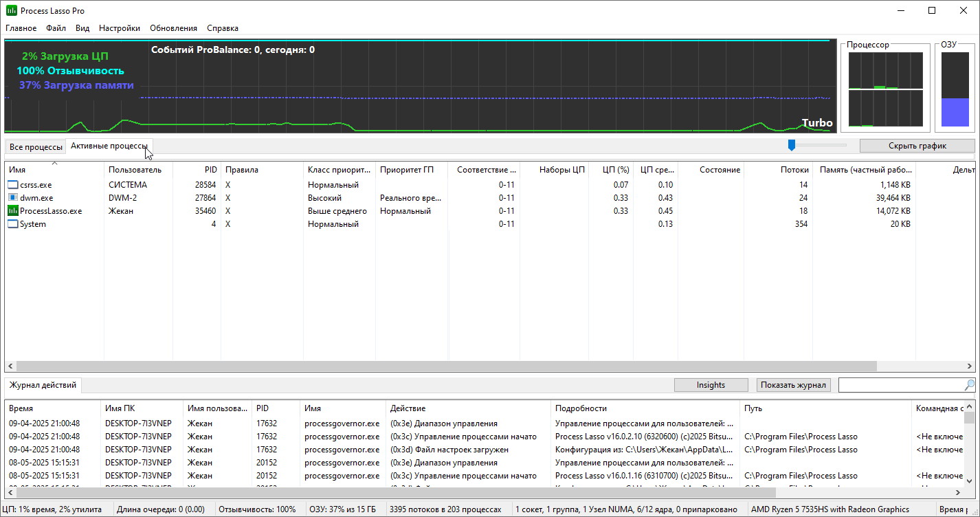
Task: Select the csrss.exe row name
Action: tap(36, 185)
